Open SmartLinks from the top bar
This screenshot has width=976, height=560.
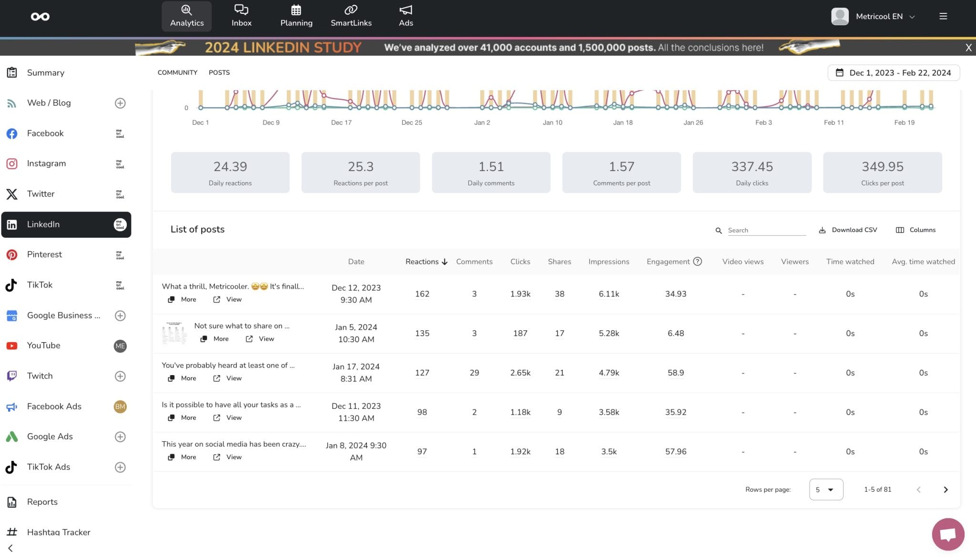tap(351, 16)
